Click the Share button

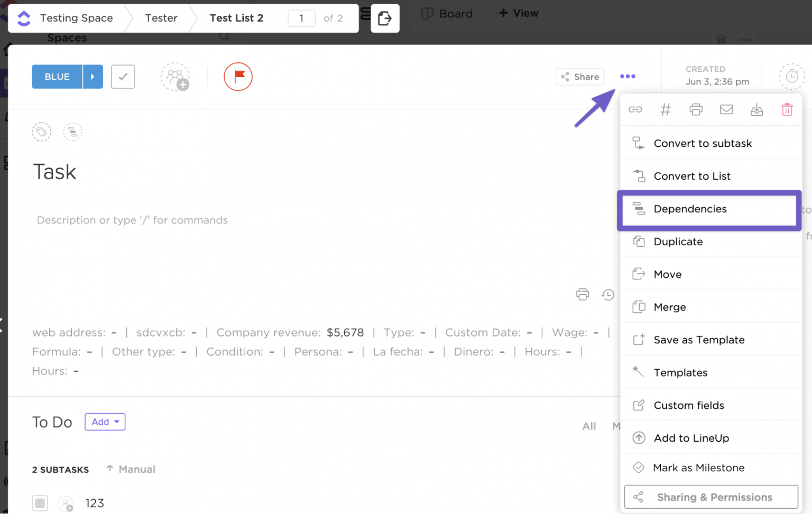579,77
